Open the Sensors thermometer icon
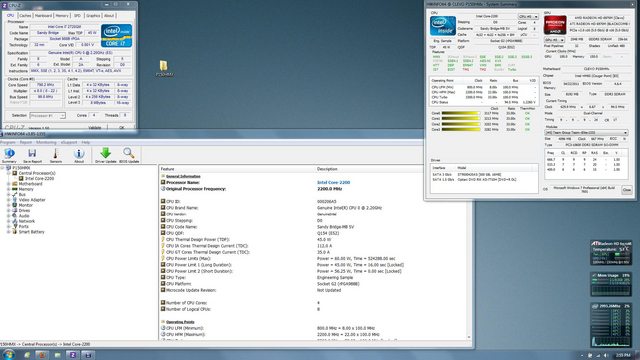640x360 pixels. [56, 156]
